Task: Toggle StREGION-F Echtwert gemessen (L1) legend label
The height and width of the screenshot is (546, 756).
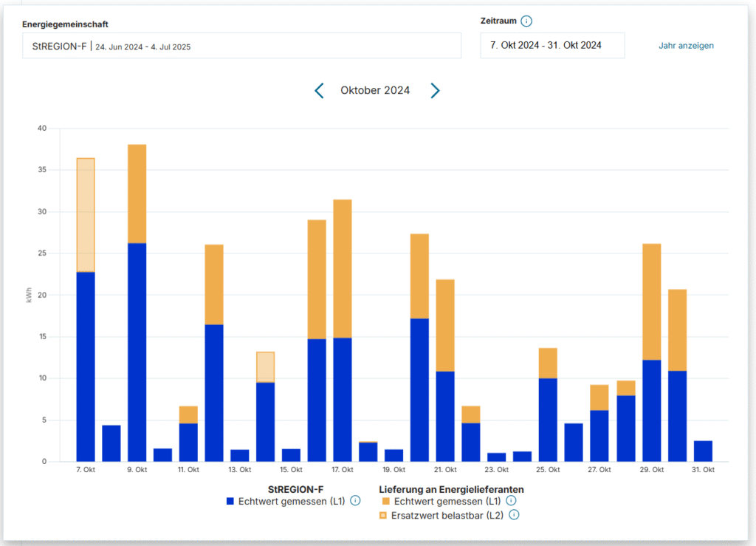Action: click(x=292, y=501)
